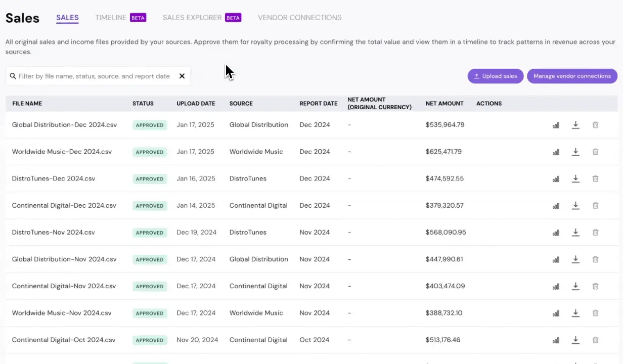Click net amount $474,592.55
The width and height of the screenshot is (623, 364).
(444, 178)
